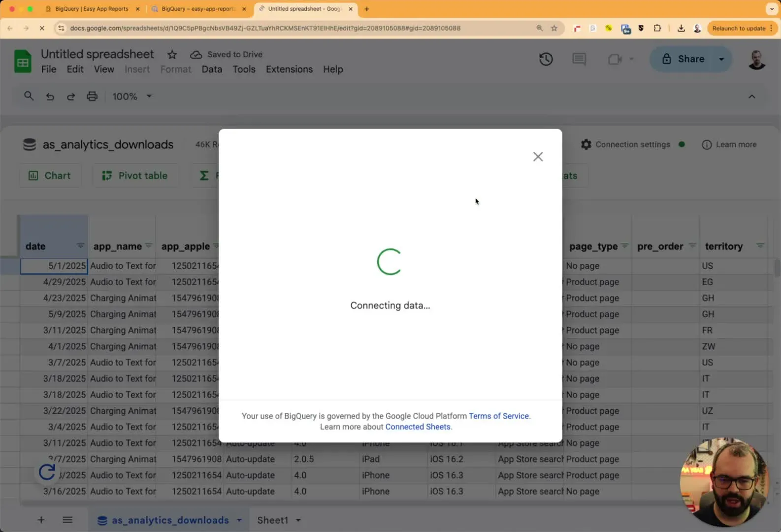This screenshot has height=532, width=781.
Task: Open Chrome downloads icon
Action: coord(681,28)
